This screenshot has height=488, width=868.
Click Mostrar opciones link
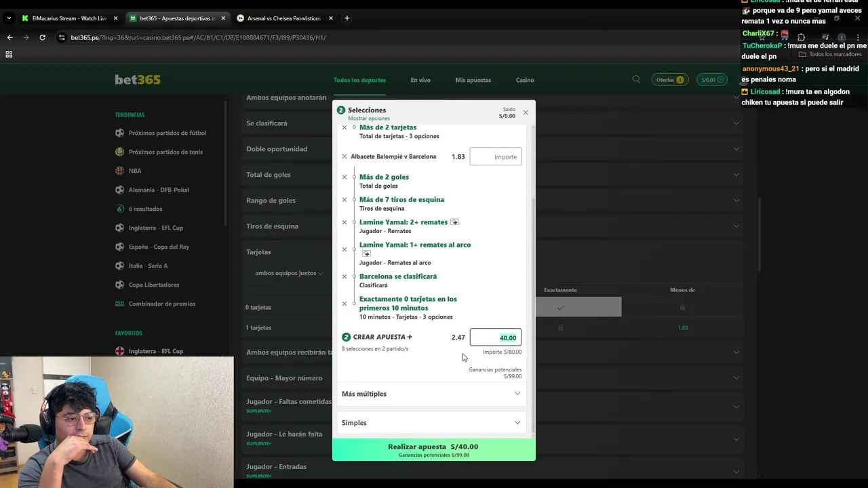pos(369,119)
